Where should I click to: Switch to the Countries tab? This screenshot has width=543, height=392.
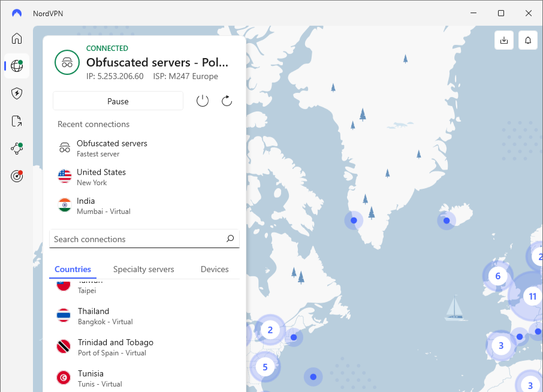click(x=73, y=269)
